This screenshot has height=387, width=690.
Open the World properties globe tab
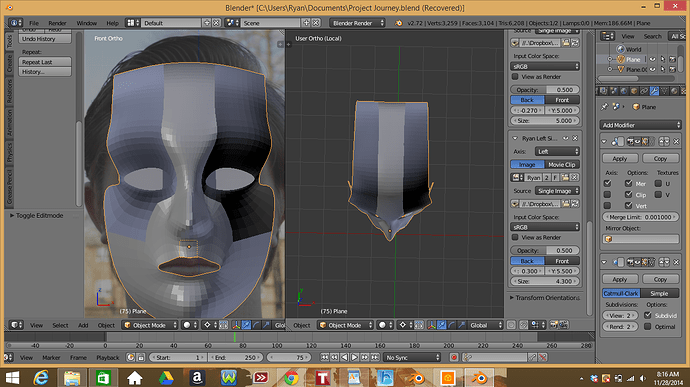(x=624, y=91)
